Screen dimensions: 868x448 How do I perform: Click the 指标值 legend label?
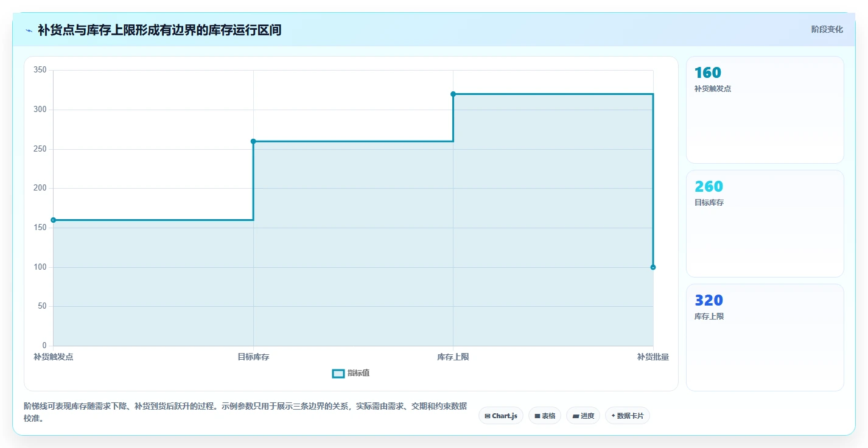click(x=358, y=373)
